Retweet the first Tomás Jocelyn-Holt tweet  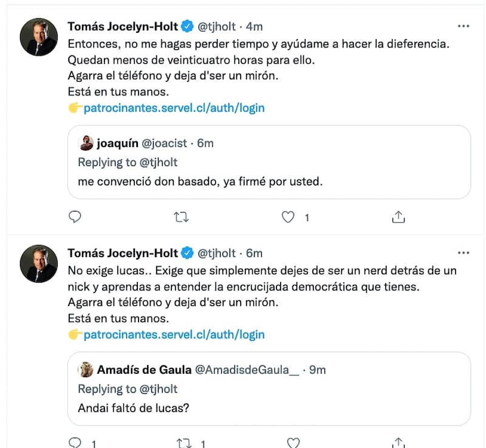click(x=182, y=216)
